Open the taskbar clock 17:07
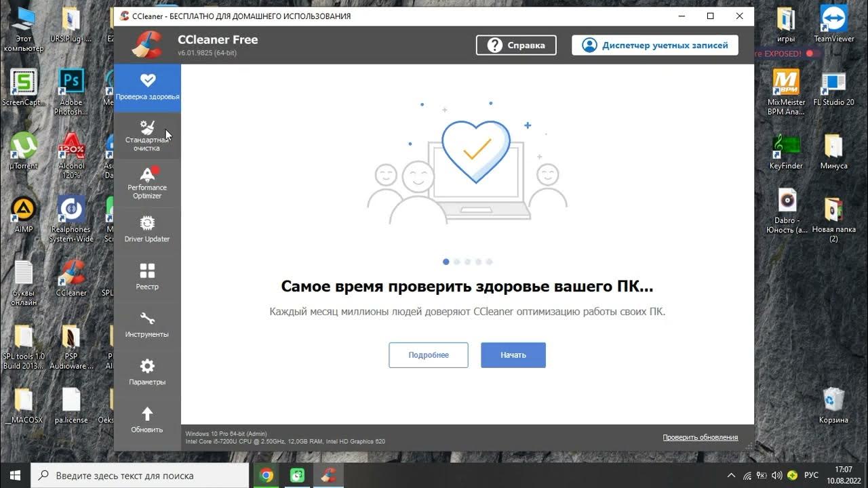Screen dimensions: 868x488 tap(843, 474)
